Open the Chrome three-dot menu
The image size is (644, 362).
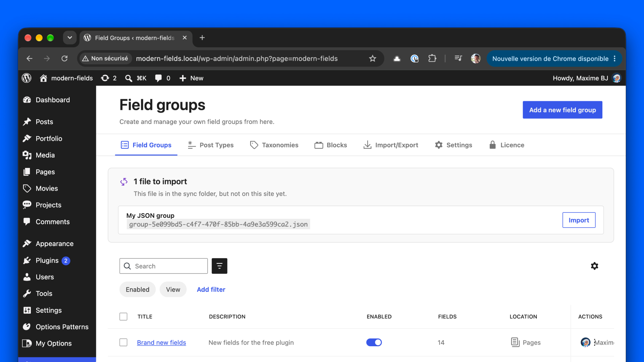point(614,59)
